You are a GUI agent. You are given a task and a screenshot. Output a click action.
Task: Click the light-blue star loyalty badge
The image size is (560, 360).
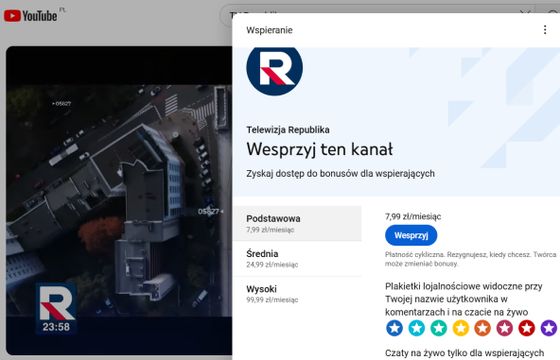tap(416, 328)
